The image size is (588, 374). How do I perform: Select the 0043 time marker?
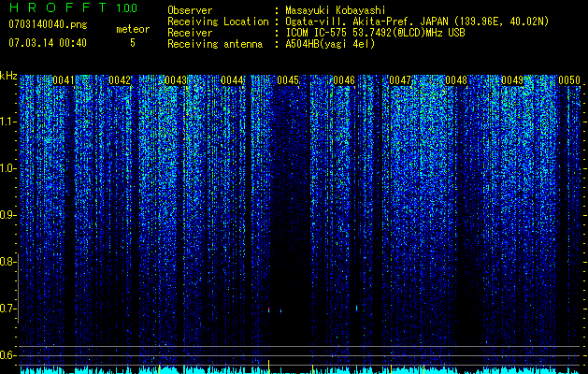click(x=176, y=80)
